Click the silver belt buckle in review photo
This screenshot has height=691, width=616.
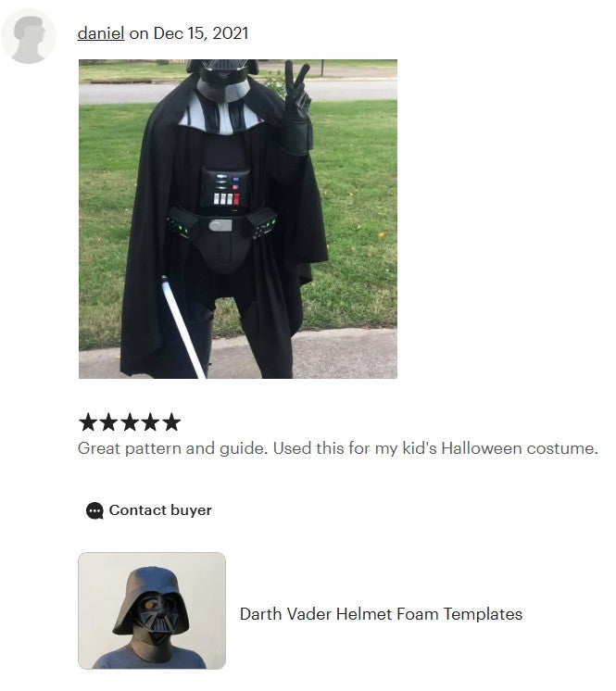(220, 226)
